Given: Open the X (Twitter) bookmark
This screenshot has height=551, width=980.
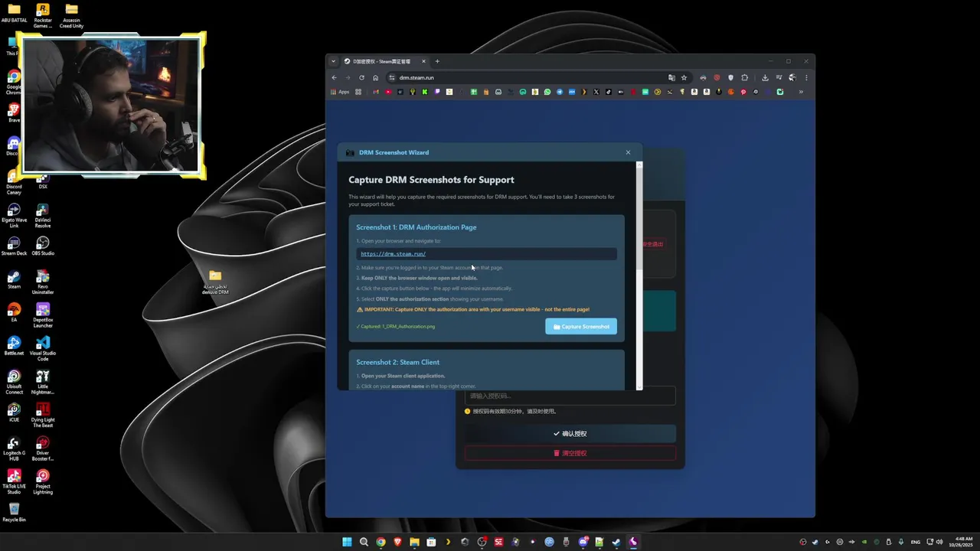Looking at the screenshot, I should (x=596, y=92).
